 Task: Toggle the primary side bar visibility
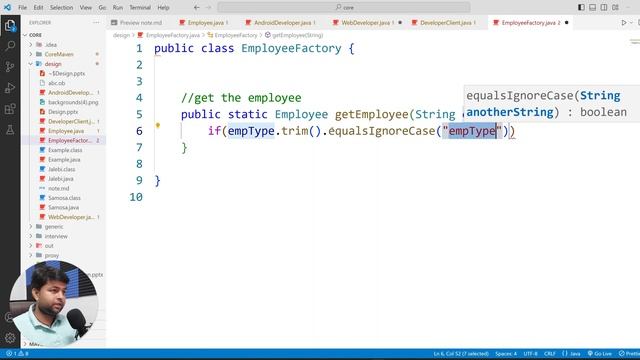[581, 7]
